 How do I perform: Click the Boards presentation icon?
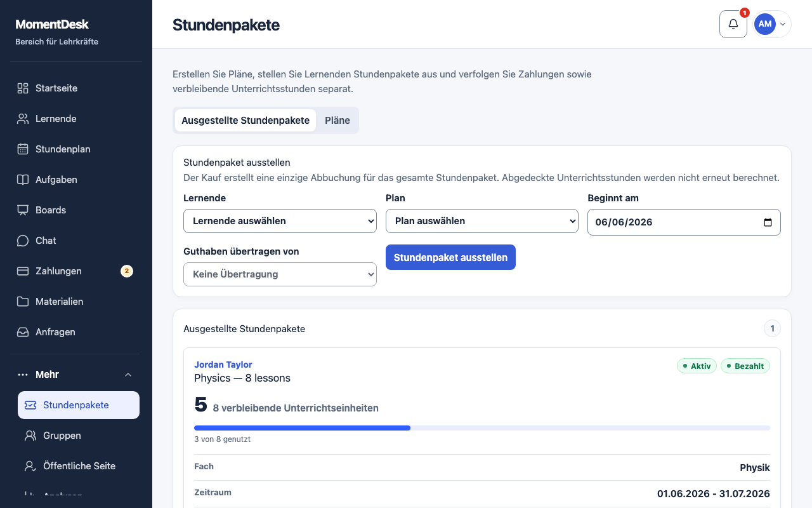click(x=23, y=210)
